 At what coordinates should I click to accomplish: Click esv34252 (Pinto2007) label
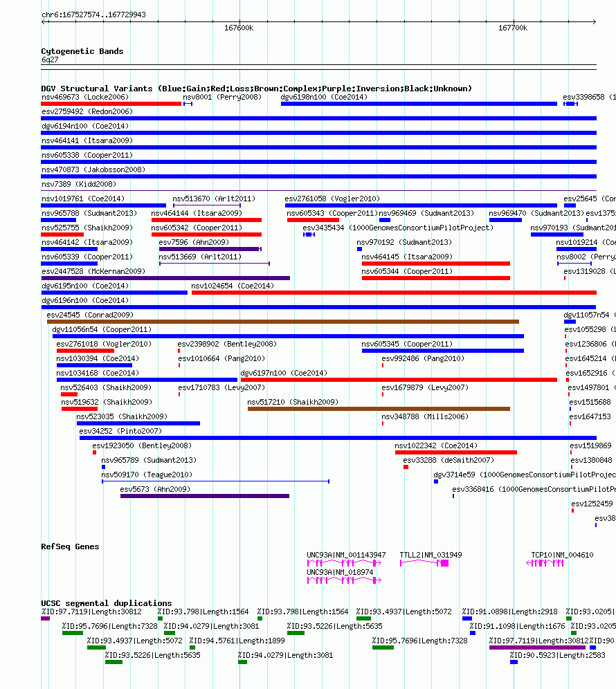point(120,430)
